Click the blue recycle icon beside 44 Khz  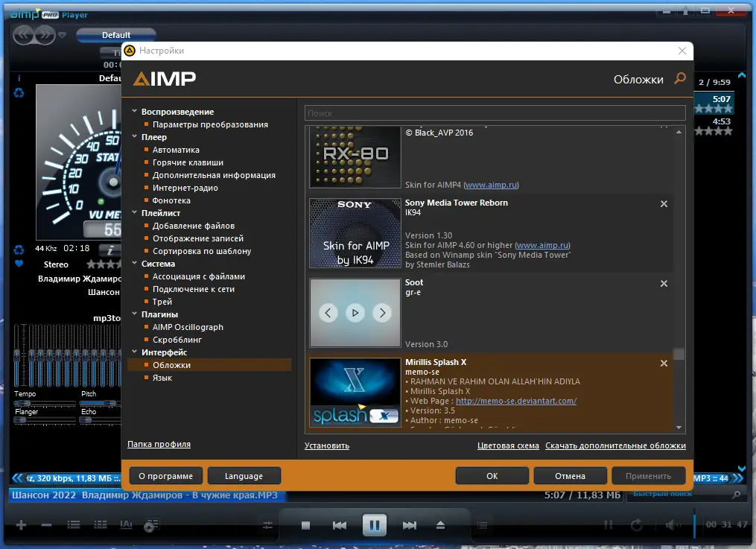point(19,250)
